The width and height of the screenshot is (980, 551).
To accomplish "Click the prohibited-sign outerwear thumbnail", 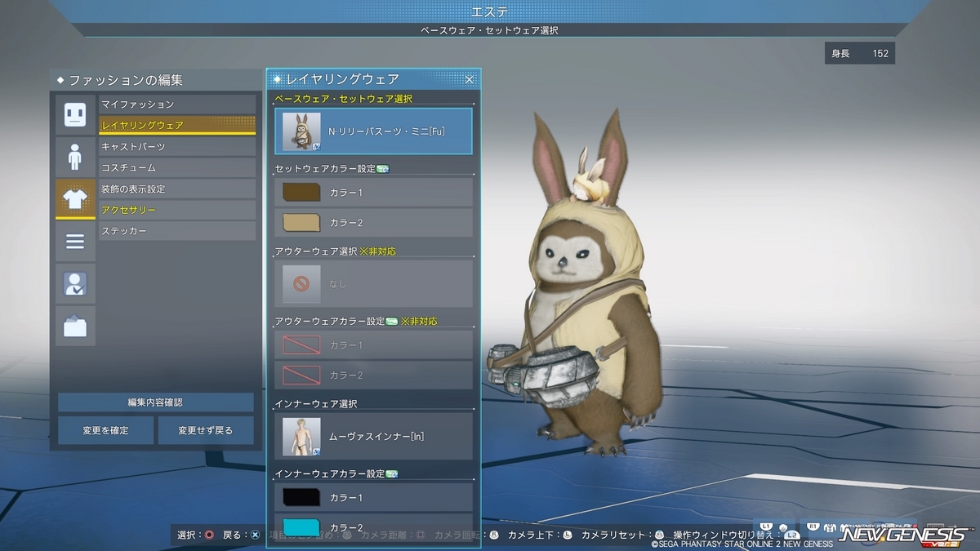I will (x=301, y=283).
